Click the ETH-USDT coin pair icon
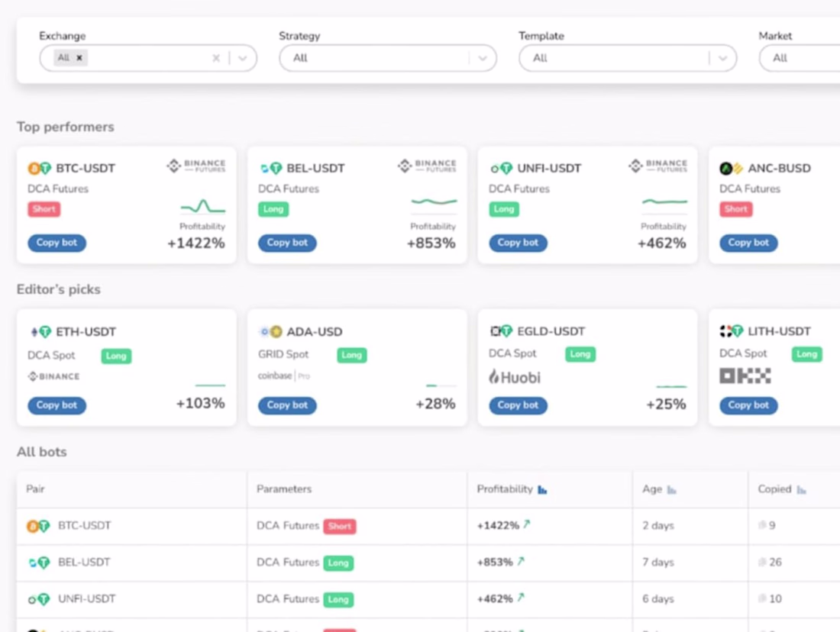Viewport: 840px width, 632px height. (40, 331)
